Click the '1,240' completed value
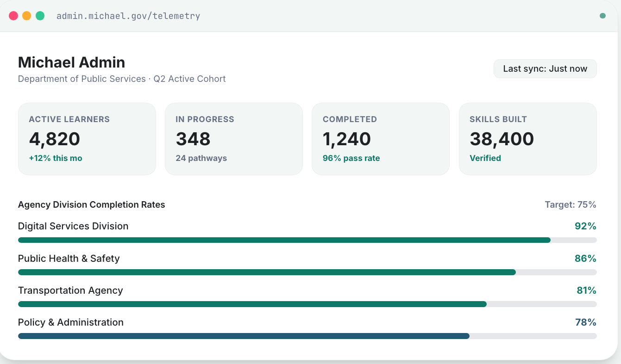Screen dimensions: 621x364 pos(347,139)
